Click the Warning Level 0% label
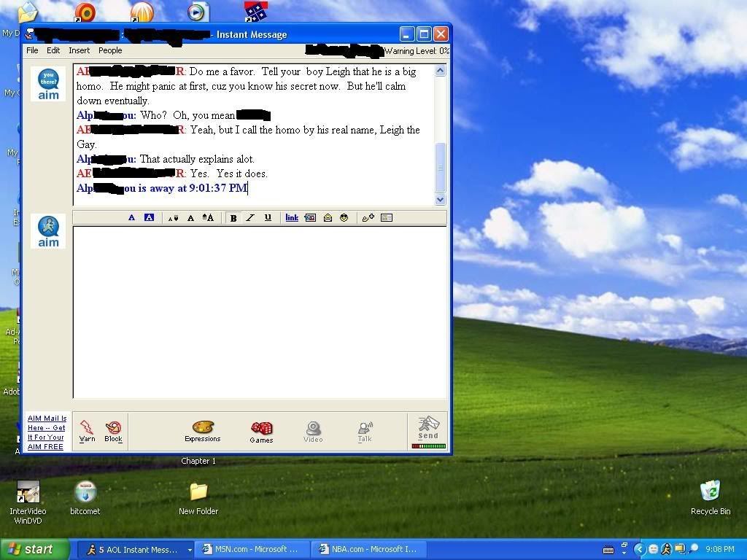This screenshot has width=747, height=560. [x=417, y=51]
